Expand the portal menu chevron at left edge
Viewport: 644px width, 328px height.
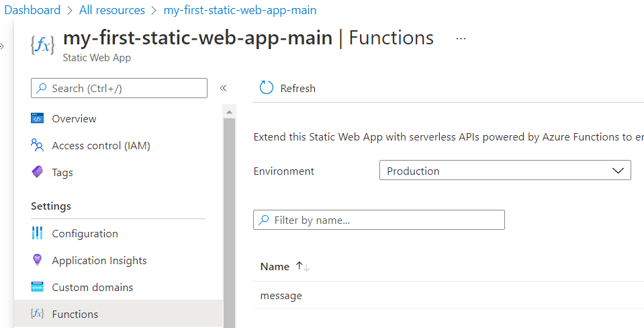(2, 46)
